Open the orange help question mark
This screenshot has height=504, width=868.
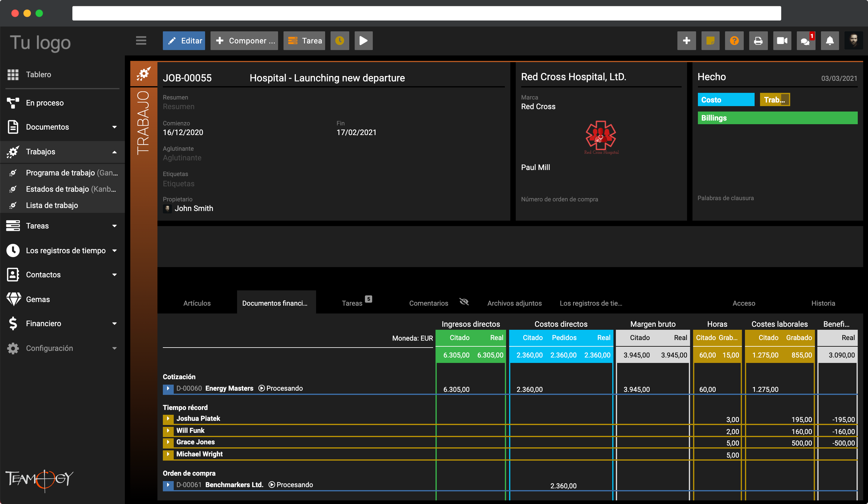click(x=734, y=41)
